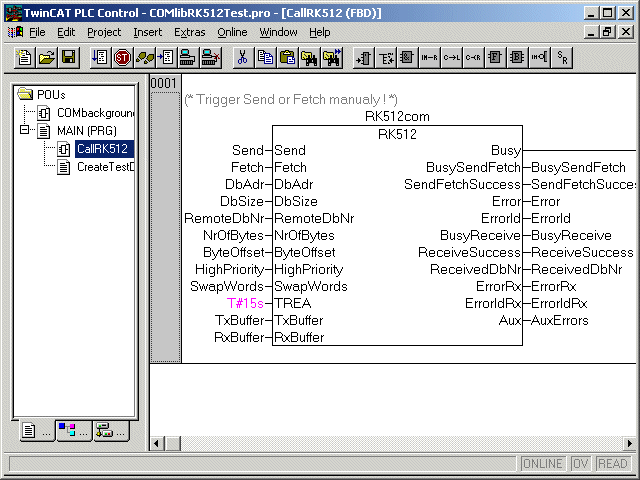Image resolution: width=640 pixels, height=480 pixels.
Task: Click the Set/Reset (S/R) toolbar icon
Action: [564, 57]
